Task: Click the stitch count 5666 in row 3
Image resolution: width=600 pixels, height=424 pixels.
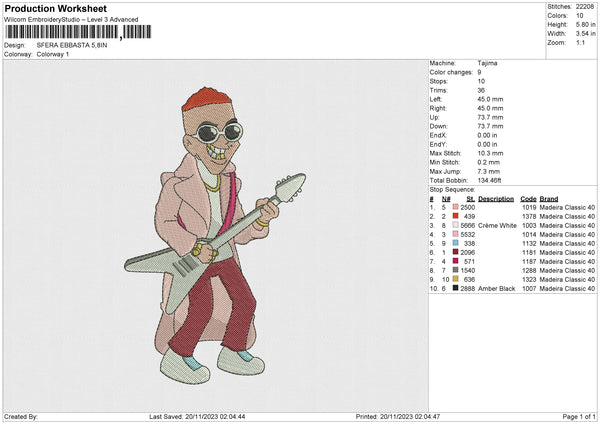Action: coord(468,225)
